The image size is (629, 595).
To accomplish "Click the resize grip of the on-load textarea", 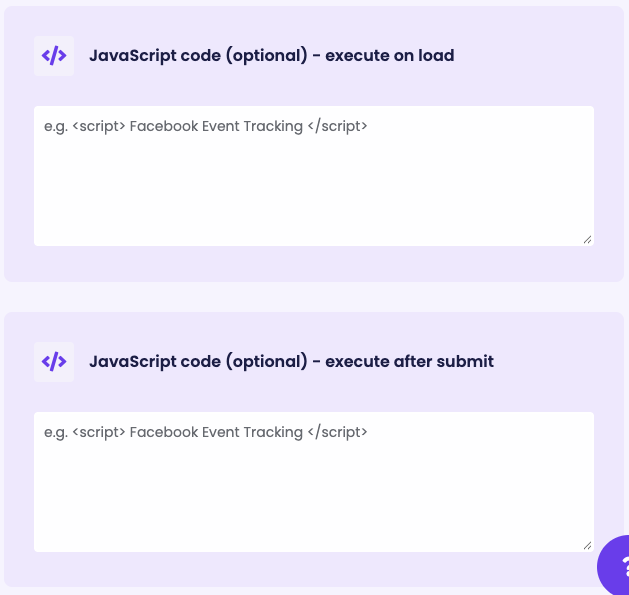I will (x=587, y=240).
